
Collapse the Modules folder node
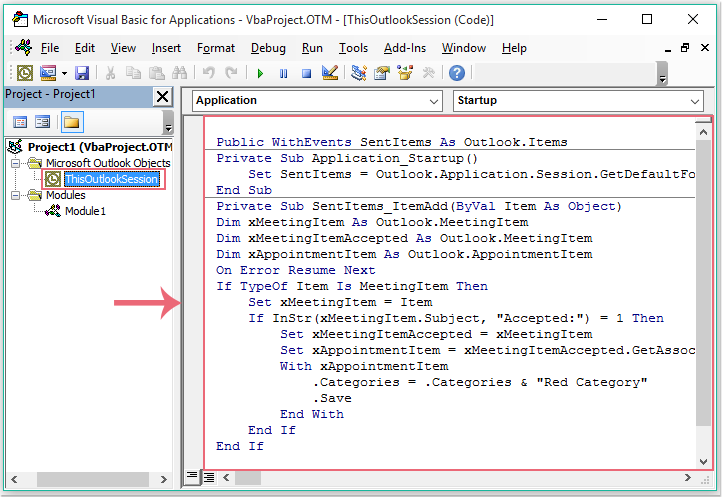coord(17,196)
